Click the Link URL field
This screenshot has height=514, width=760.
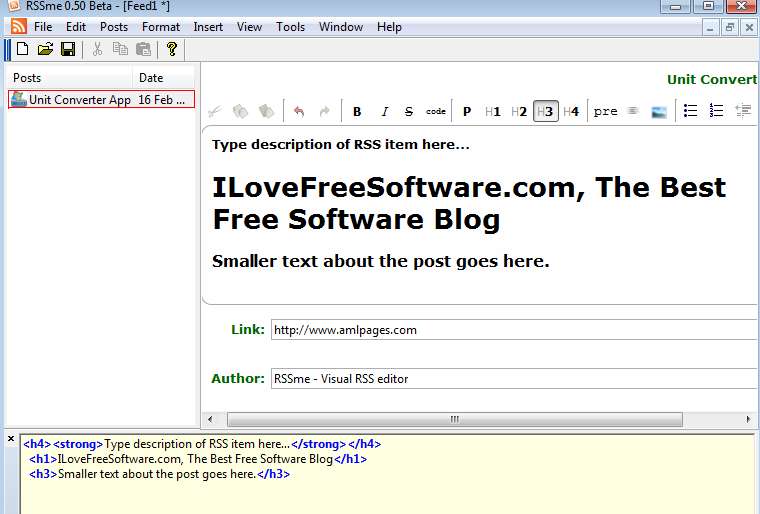514,330
